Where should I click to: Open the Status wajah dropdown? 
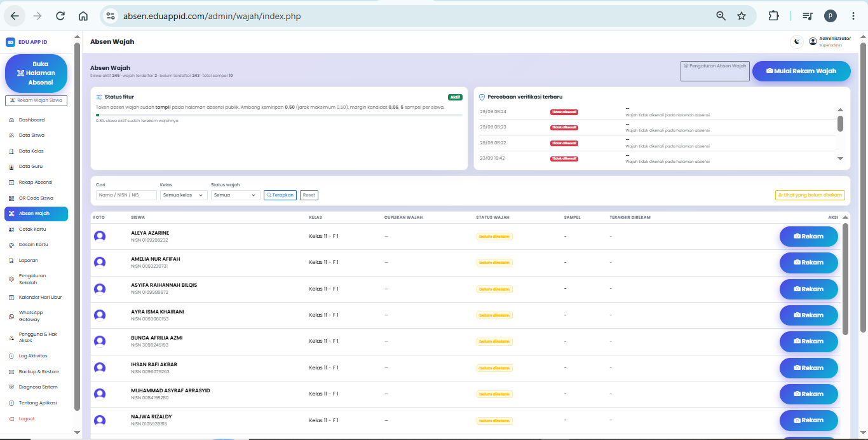(236, 195)
